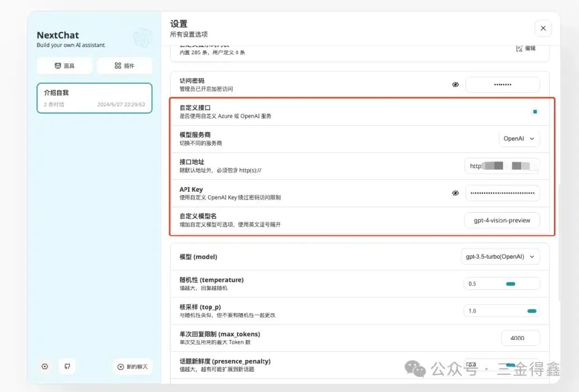Click the edit icon for prompt list

pyautogui.click(x=519, y=48)
